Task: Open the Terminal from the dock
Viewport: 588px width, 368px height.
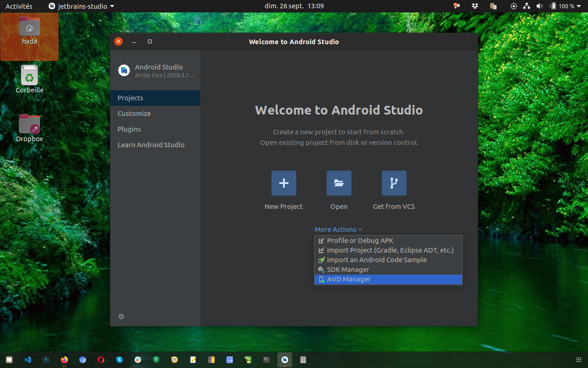Action: tap(266, 360)
